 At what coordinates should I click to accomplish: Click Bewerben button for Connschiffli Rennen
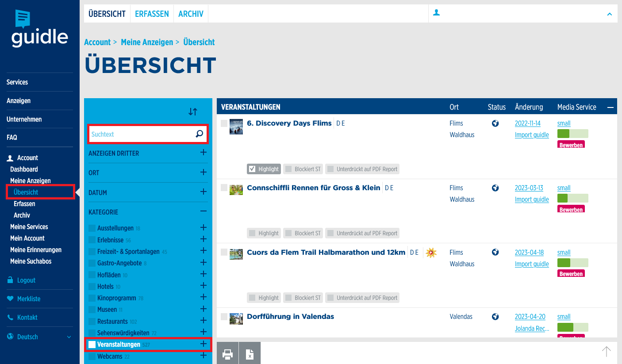pyautogui.click(x=571, y=209)
